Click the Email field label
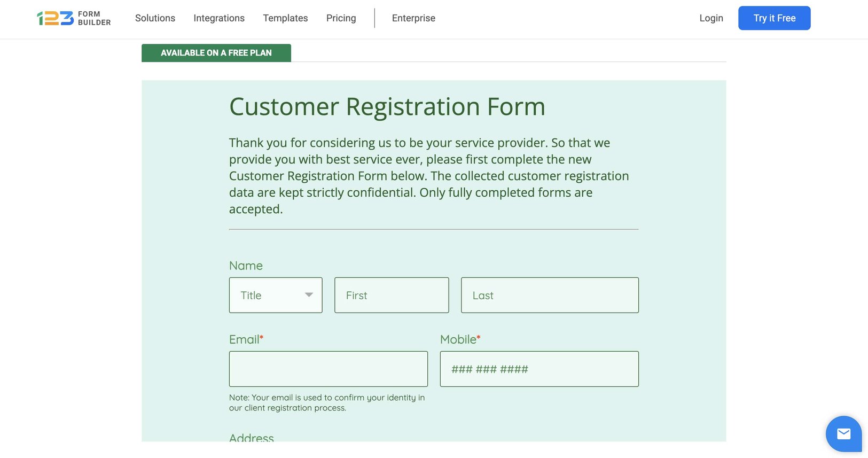868x458 pixels. coord(244,339)
